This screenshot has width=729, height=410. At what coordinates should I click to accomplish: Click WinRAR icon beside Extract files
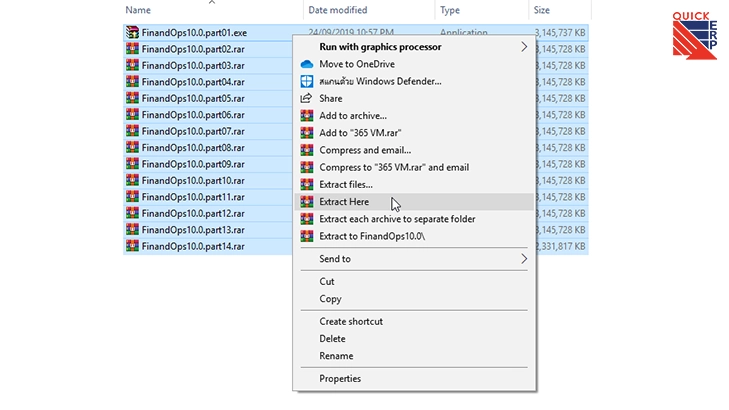click(307, 184)
